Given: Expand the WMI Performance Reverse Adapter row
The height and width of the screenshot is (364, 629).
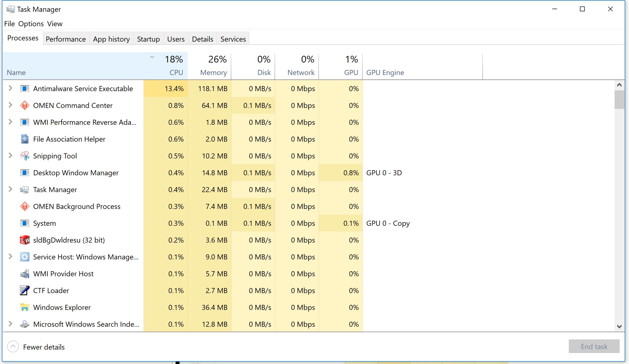Looking at the screenshot, I should coord(10,122).
